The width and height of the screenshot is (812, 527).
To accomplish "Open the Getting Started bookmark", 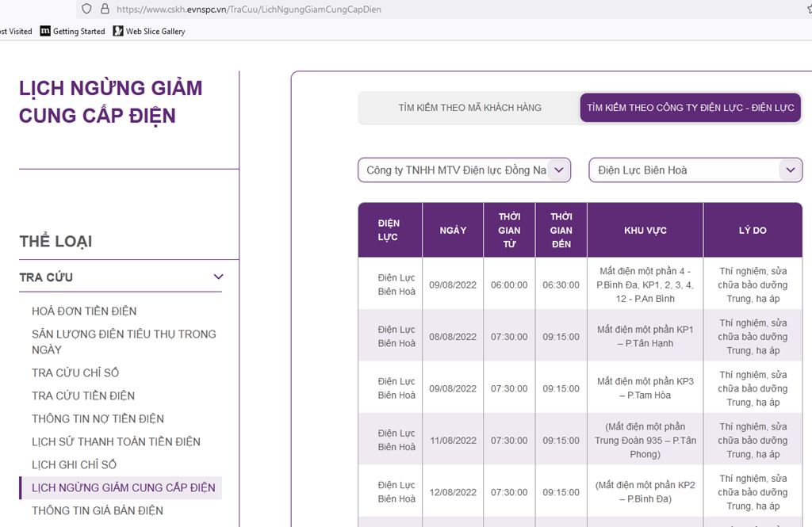I will [x=72, y=31].
